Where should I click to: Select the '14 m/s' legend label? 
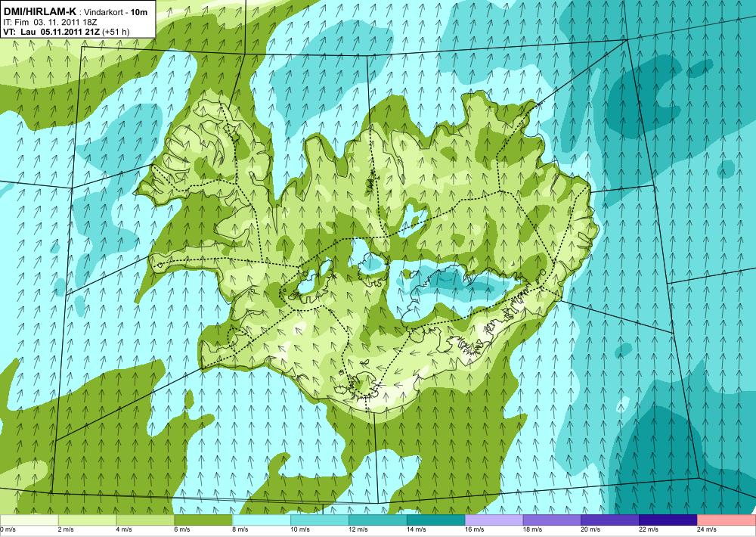coord(416,529)
